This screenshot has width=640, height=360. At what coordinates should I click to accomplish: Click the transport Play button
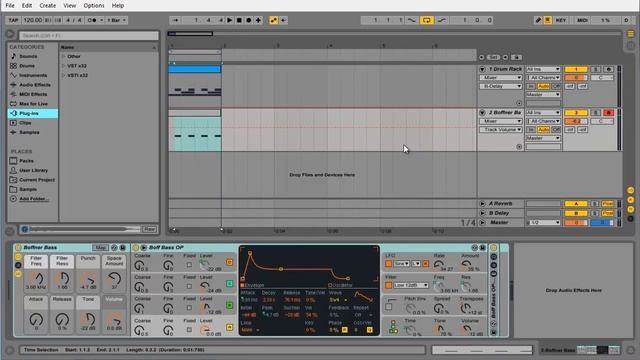pos(229,20)
